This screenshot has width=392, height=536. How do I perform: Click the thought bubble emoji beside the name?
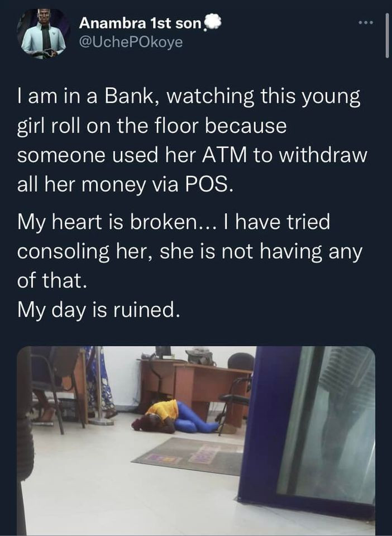pos(213,22)
